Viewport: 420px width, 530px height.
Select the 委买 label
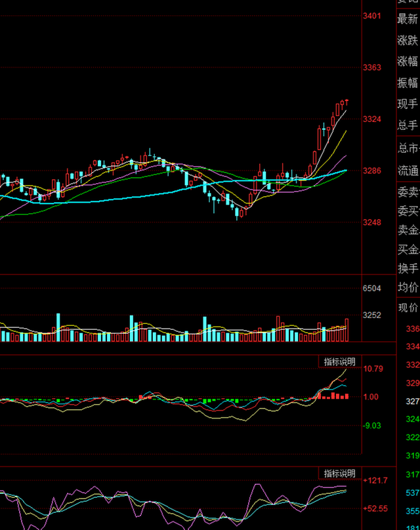click(408, 211)
